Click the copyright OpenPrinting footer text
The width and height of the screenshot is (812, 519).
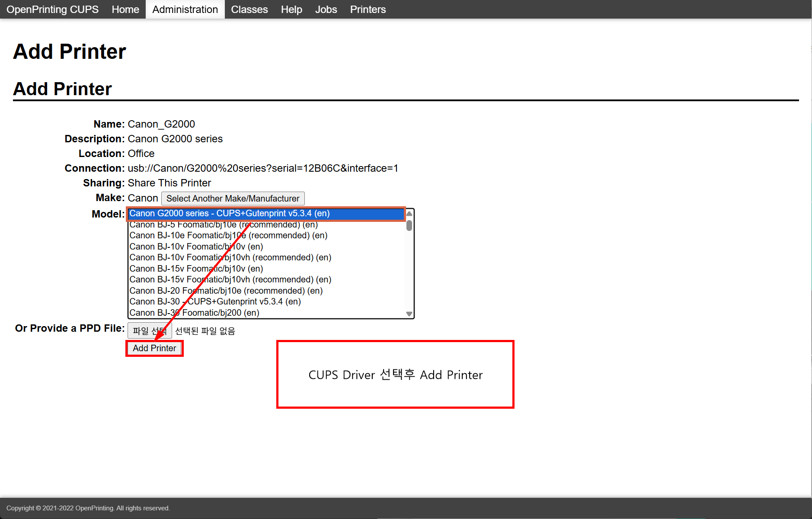[x=88, y=508]
